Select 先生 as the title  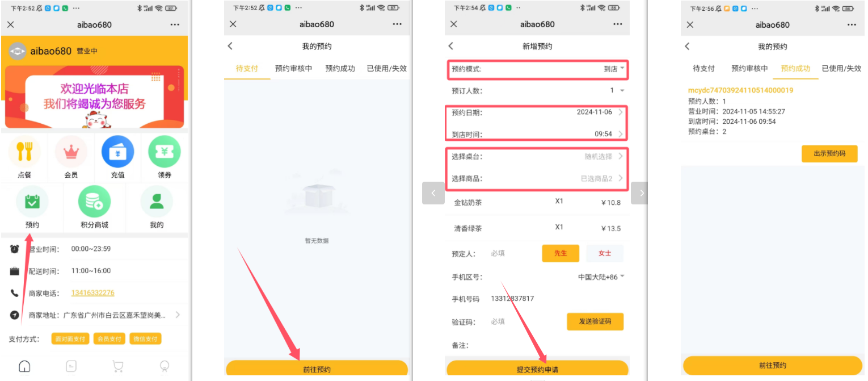tap(560, 253)
